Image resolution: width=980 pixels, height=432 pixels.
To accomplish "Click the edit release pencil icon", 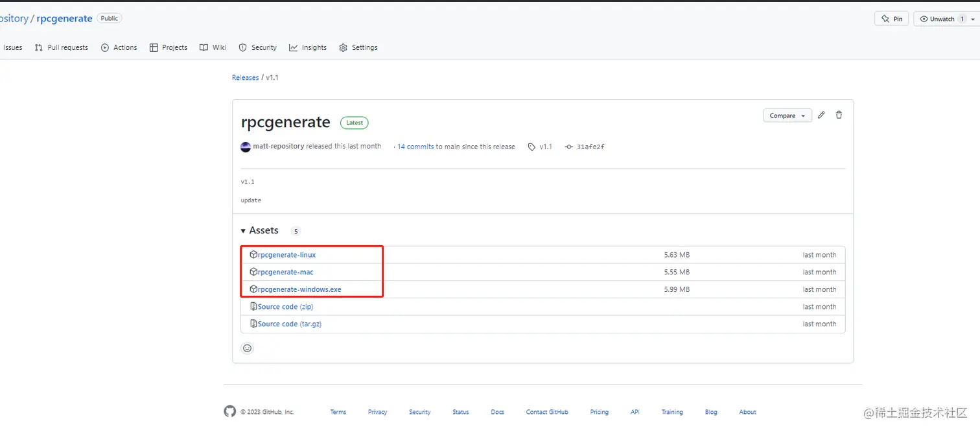I will [821, 115].
